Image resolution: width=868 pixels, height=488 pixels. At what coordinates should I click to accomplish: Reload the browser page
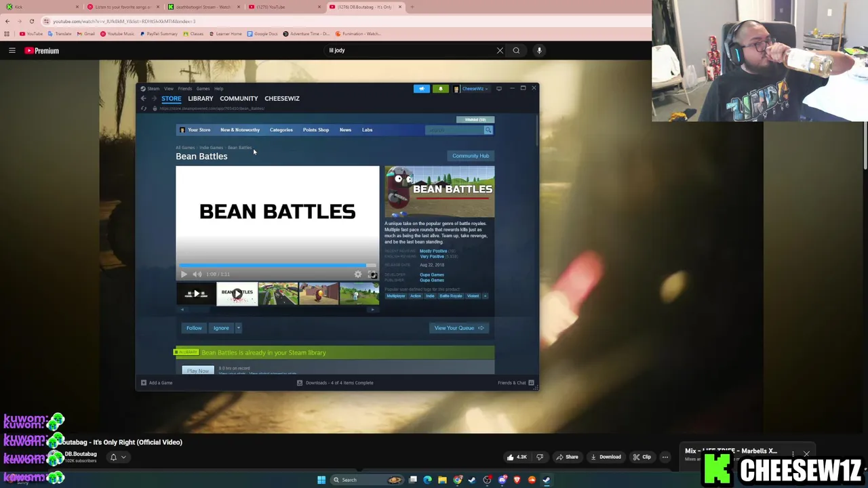tap(31, 22)
